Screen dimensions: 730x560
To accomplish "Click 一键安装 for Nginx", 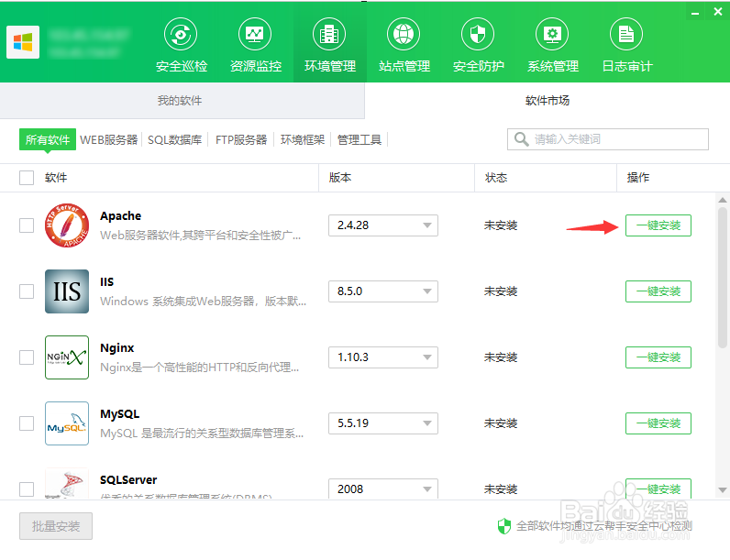I will click(x=658, y=357).
